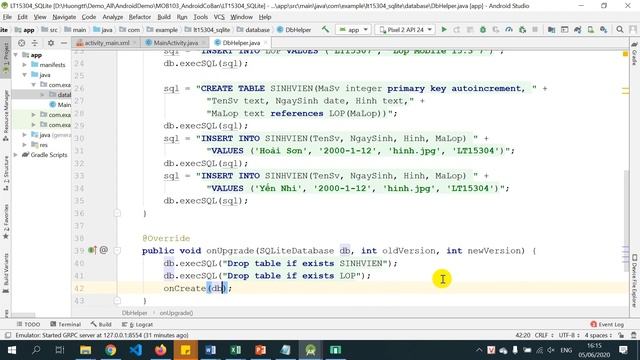Hide the Project panel with minus icon
This screenshot has height=360, width=640.
[x=64, y=43]
